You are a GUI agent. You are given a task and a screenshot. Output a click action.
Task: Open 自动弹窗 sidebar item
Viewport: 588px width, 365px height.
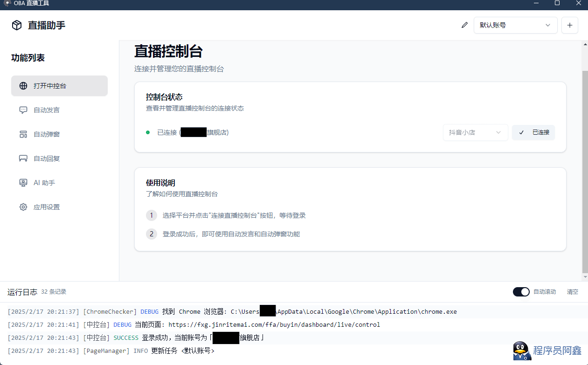(x=59, y=134)
